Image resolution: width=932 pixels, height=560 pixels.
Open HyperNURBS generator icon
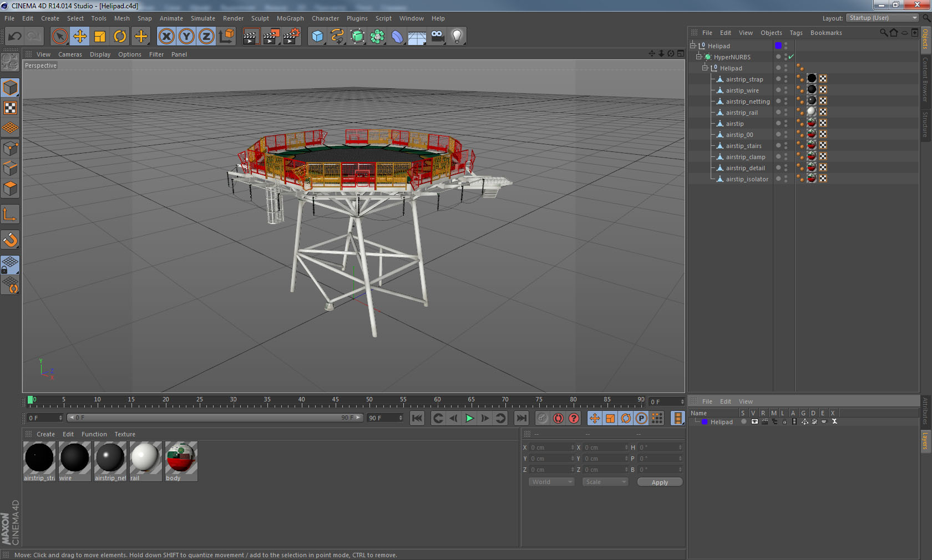[357, 37]
